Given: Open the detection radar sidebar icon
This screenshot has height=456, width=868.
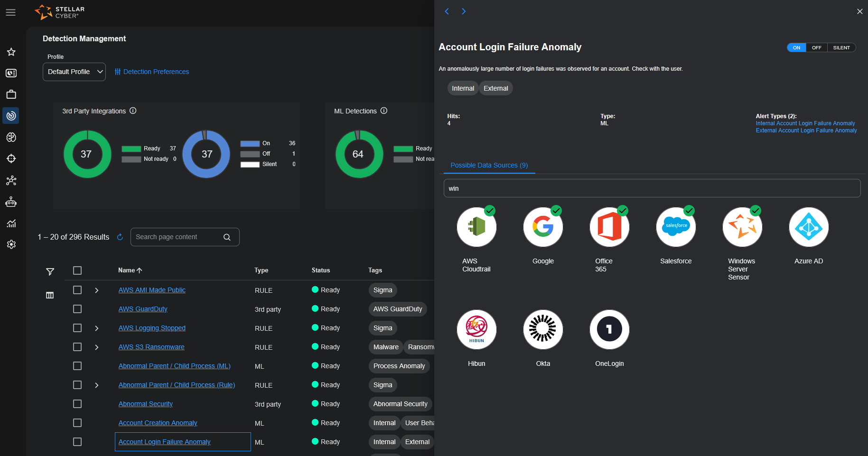Looking at the screenshot, I should tap(11, 116).
